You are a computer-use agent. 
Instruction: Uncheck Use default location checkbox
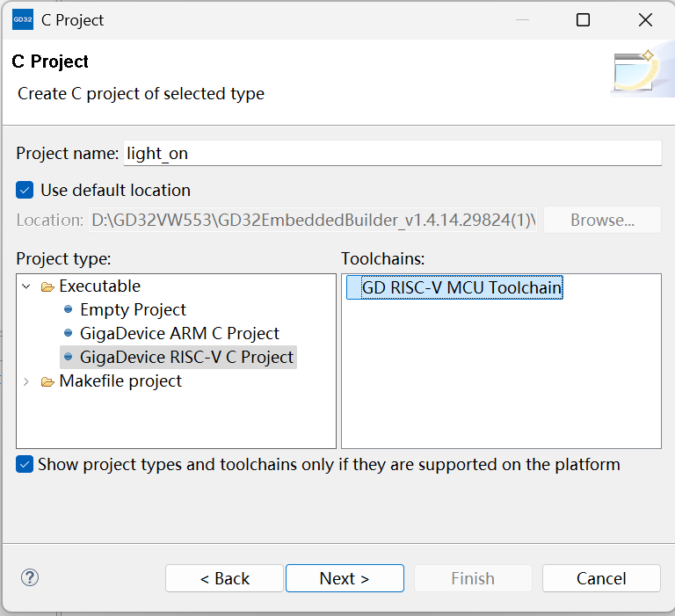tap(25, 190)
